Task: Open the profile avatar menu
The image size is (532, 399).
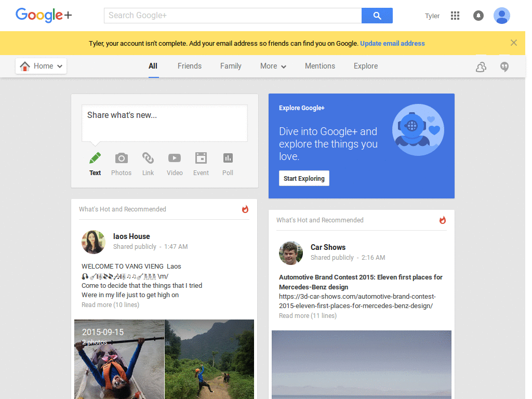Action: [x=502, y=16]
